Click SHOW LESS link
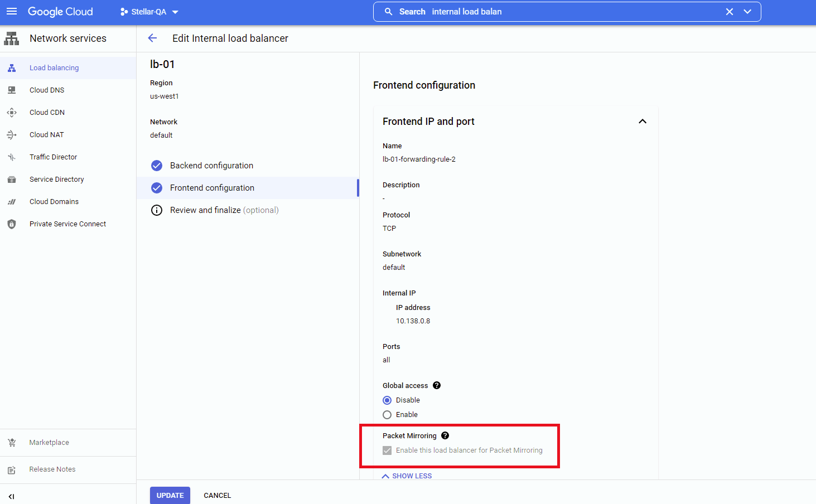 pos(407,476)
